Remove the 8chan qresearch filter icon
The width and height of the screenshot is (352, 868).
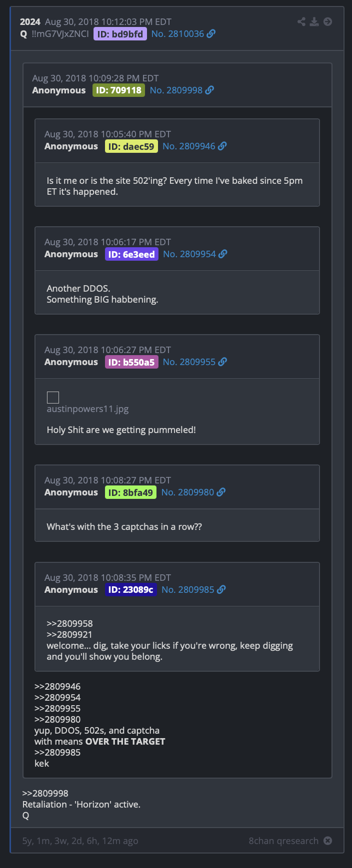pyautogui.click(x=327, y=841)
